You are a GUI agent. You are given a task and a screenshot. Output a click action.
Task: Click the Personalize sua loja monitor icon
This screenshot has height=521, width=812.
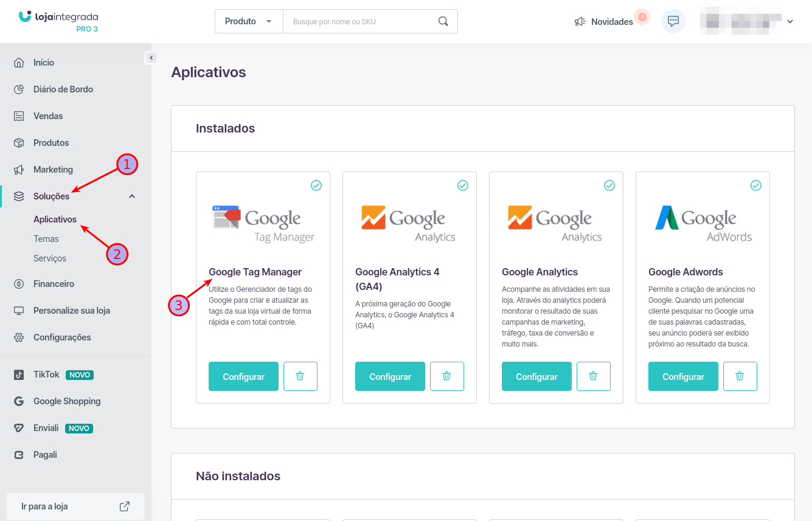point(19,311)
